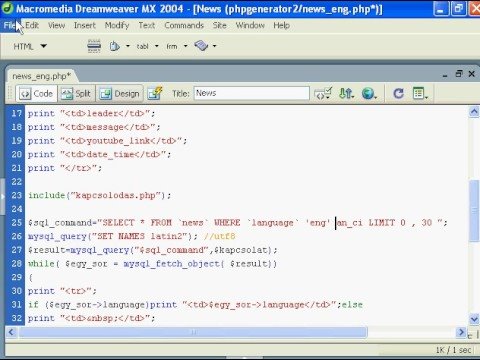
Task: Click 'SET NAMES latin2' in line 26
Action: coord(140,236)
